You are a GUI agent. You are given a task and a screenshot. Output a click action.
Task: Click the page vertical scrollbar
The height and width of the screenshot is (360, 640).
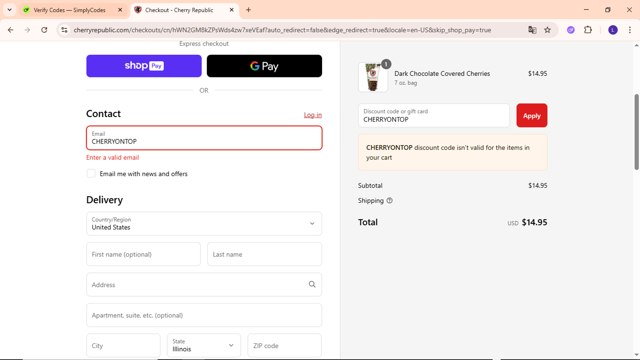click(x=636, y=131)
